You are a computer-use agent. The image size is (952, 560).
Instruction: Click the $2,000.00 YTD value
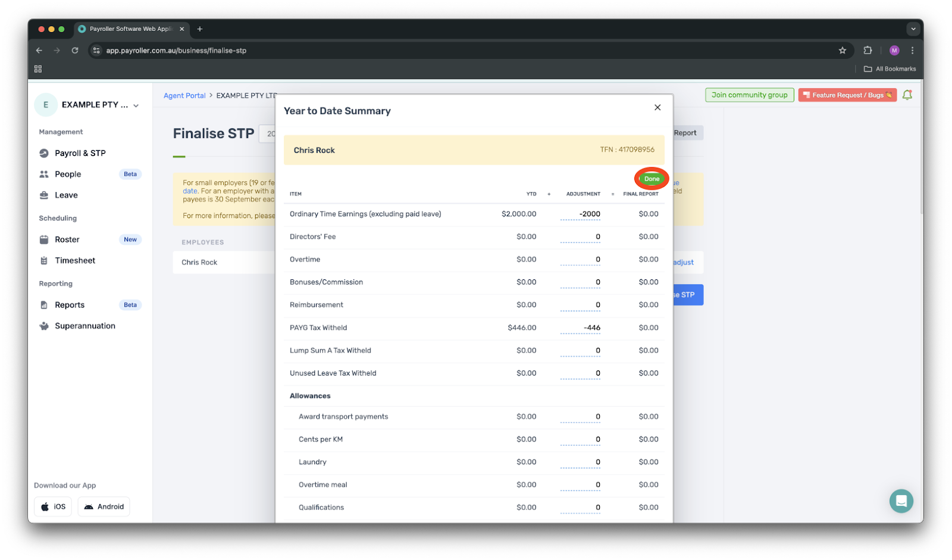tap(519, 214)
